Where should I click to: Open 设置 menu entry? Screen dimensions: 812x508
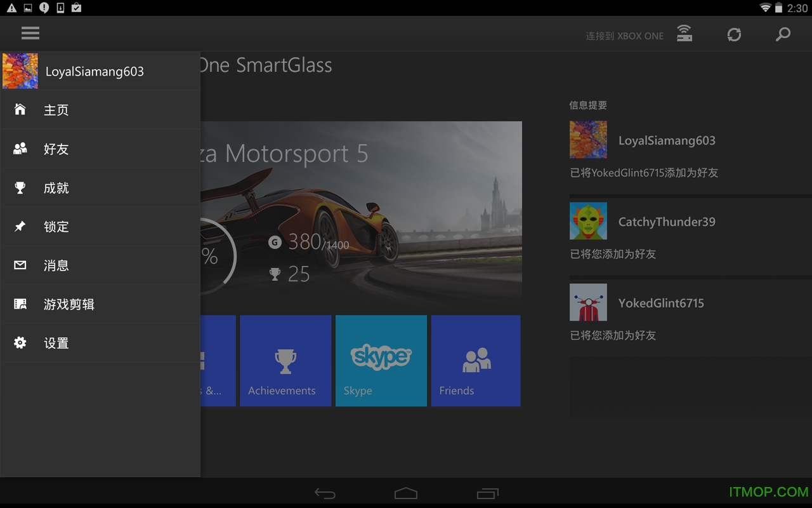[x=100, y=343]
